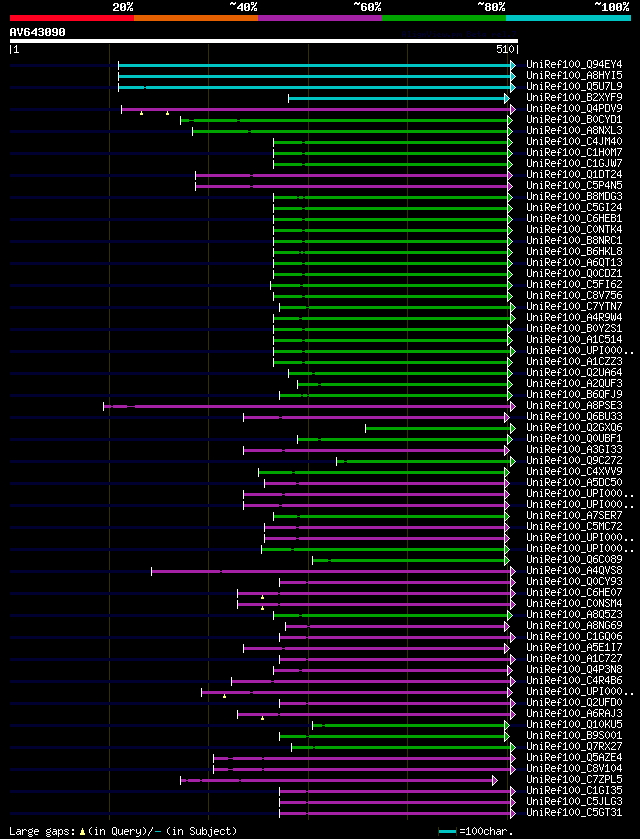Click yellow gap marker under A6RAJ3 alignment

(262, 718)
